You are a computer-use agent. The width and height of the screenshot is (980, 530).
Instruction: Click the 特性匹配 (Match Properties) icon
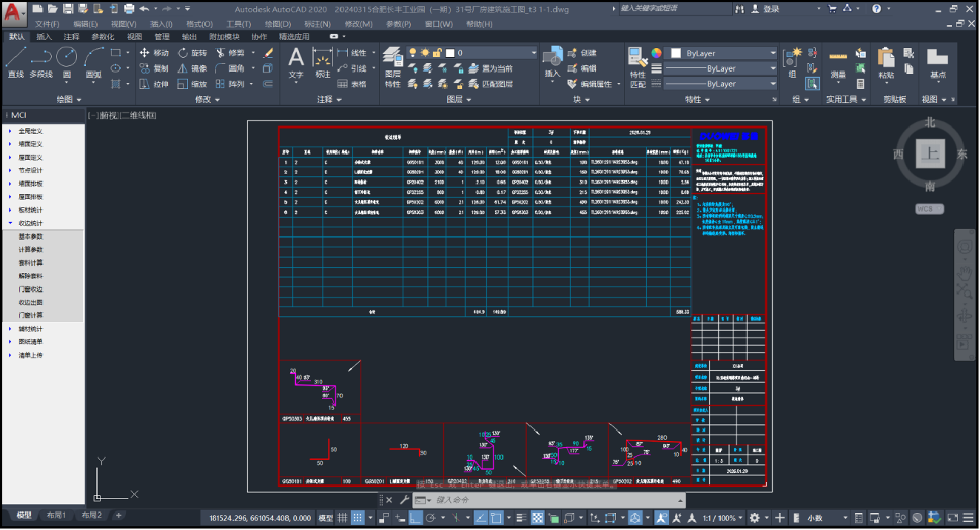637,68
